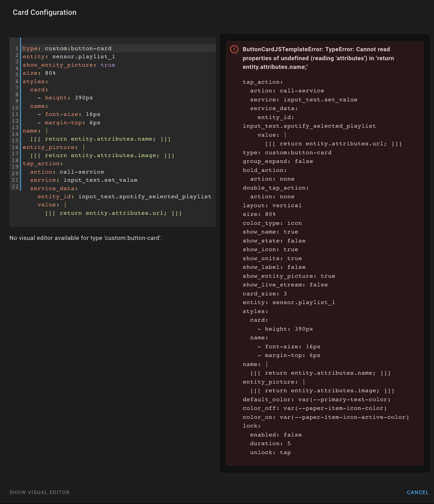Click 'card_size: 3' in error output

coord(265,294)
